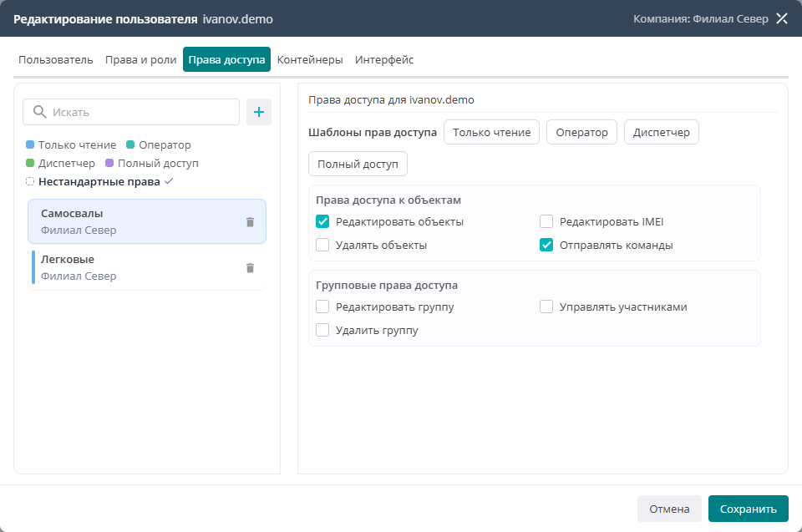The width and height of the screenshot is (802, 532).
Task: Enable Удалять объекты checkbox
Action: tap(322, 245)
